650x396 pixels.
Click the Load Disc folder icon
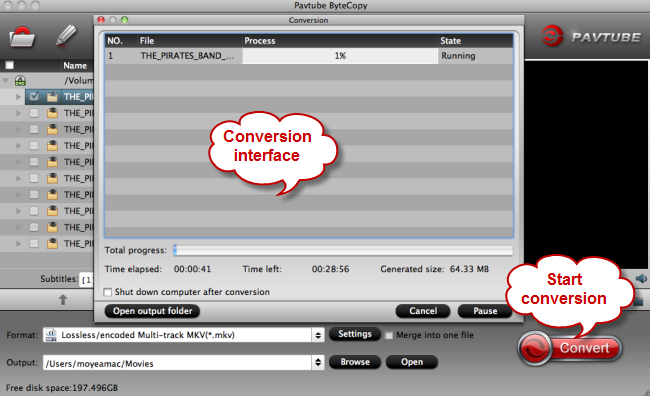(22, 37)
